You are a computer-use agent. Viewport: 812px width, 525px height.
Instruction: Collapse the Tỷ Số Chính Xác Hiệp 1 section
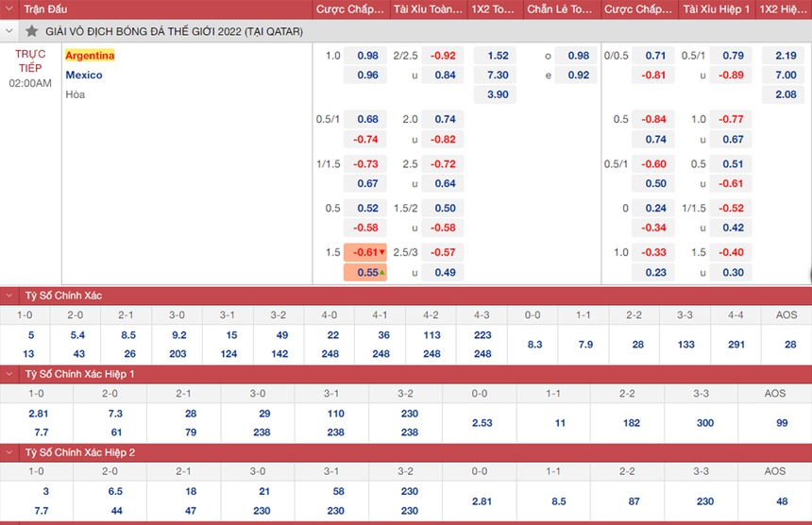pos(10,374)
